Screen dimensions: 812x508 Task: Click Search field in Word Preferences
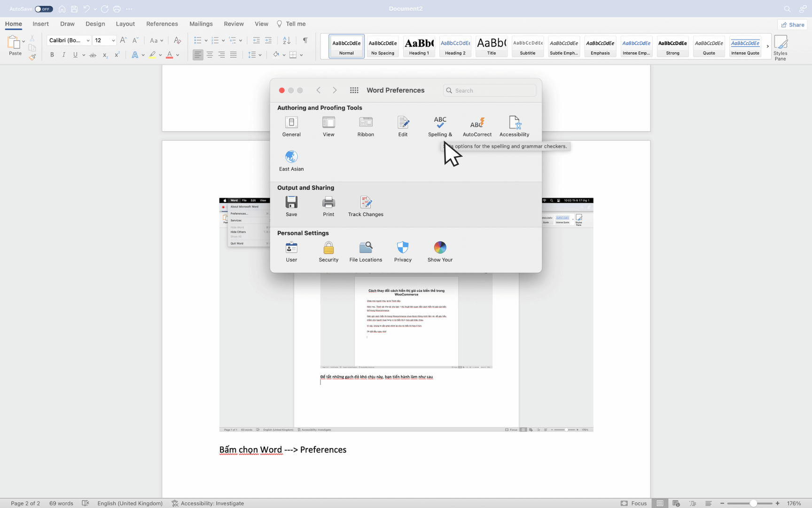pos(489,90)
